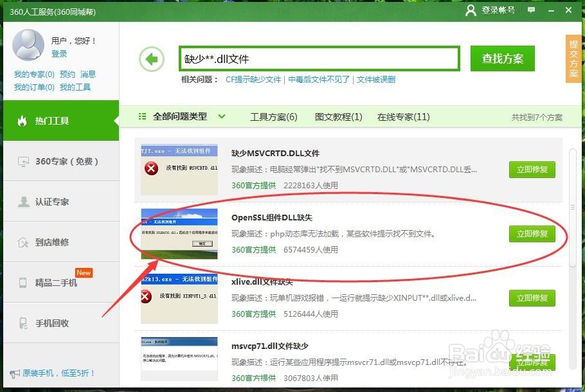
Task: Click the 登录 link under user greeting
Action: 59,54
